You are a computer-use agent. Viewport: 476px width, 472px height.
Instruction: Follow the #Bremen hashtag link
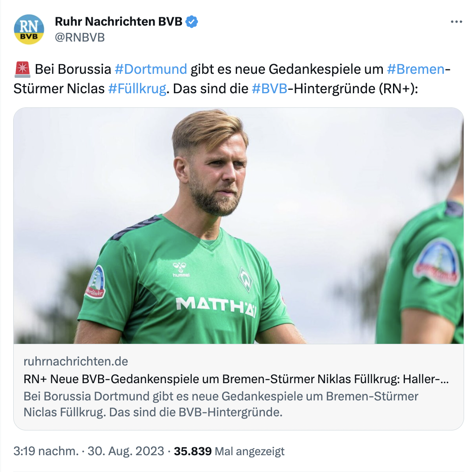click(415, 69)
